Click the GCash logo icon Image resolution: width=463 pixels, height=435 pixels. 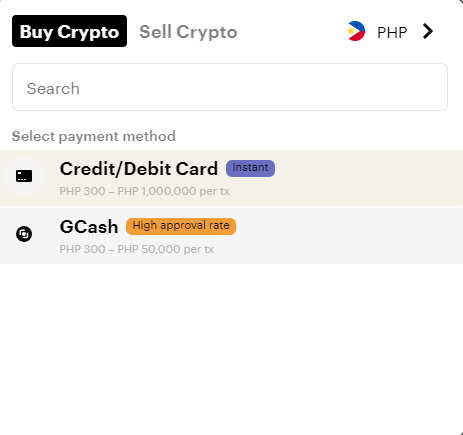[24, 234]
